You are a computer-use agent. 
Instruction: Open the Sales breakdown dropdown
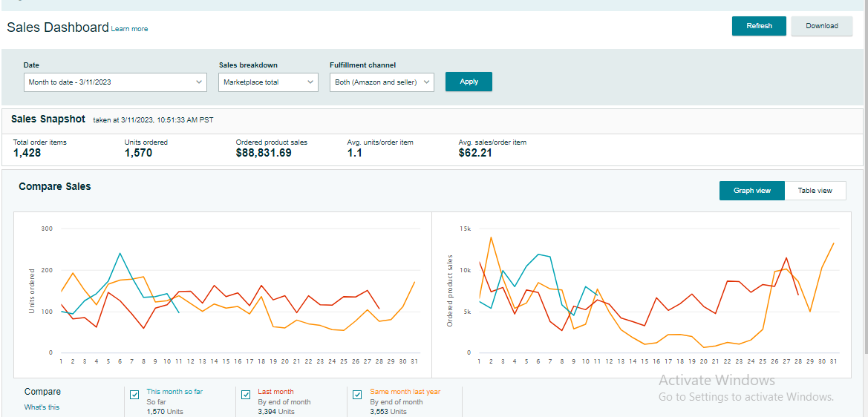coord(268,82)
